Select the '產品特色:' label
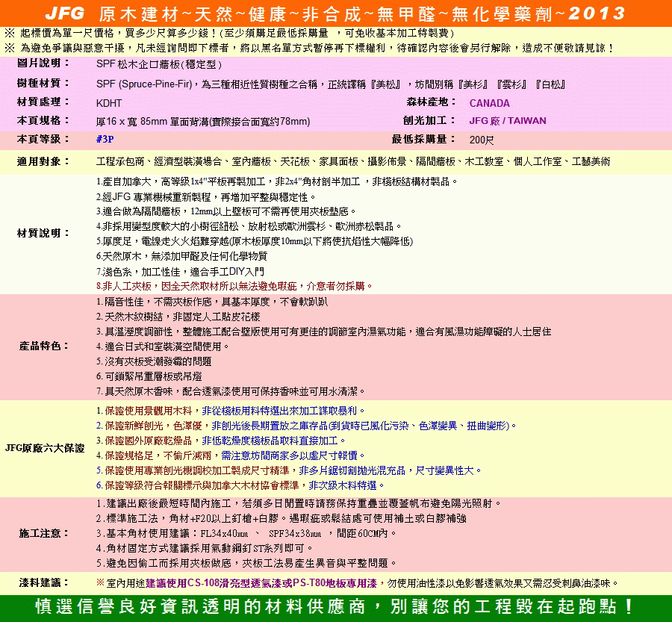 (x=44, y=346)
